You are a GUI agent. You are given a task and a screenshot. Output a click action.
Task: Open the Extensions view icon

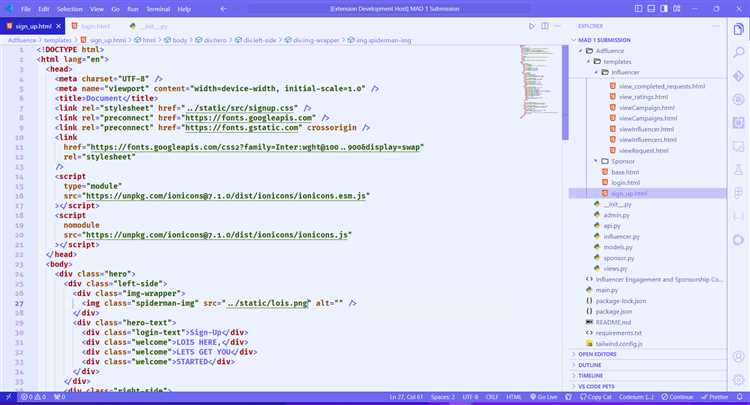(739, 122)
